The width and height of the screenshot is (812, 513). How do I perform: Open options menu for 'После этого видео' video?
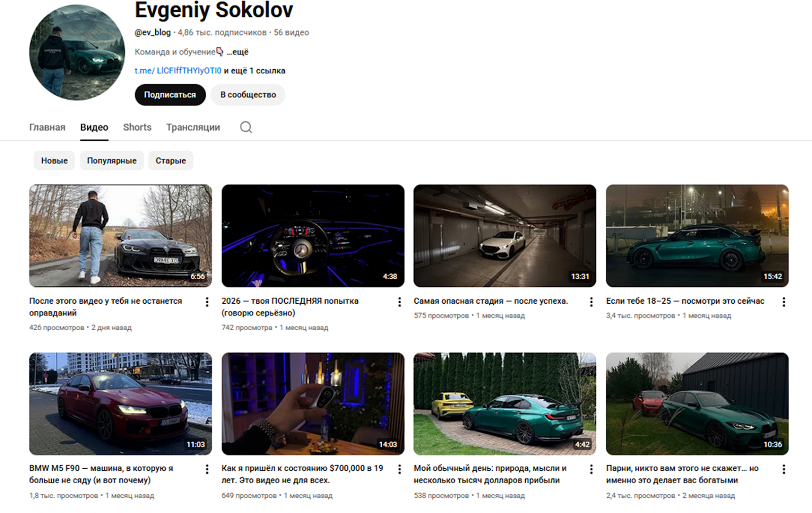pos(207,302)
